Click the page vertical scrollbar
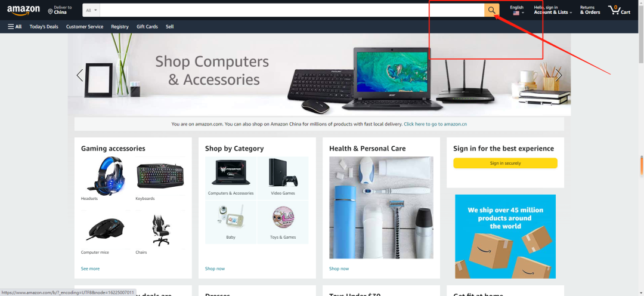Image resolution: width=644 pixels, height=296 pixels. (x=640, y=148)
